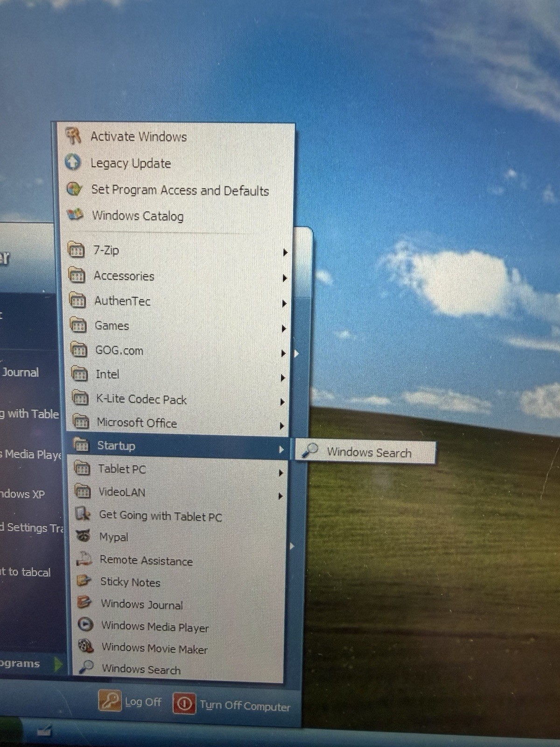
Task: Click the 'to tabcal' item in left pane
Action: click(25, 572)
